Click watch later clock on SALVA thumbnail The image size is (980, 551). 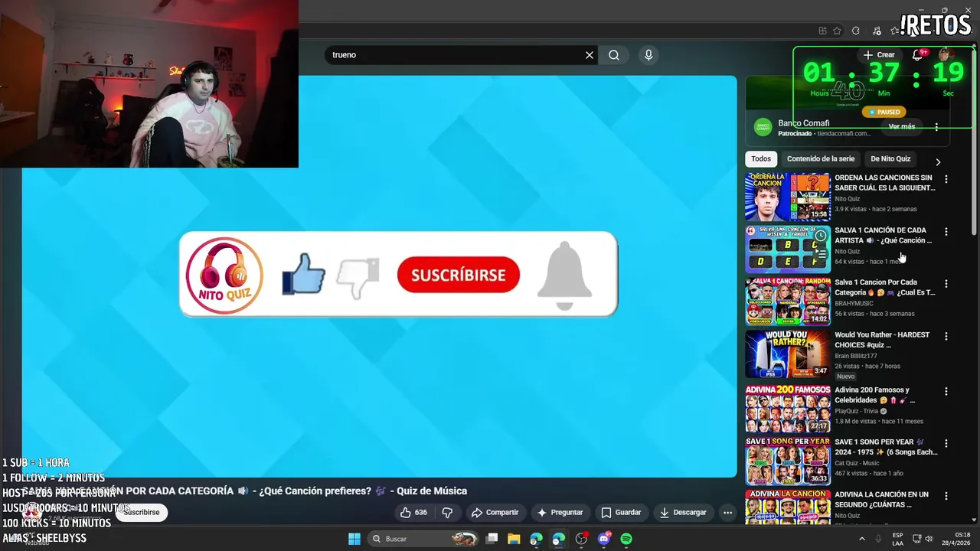[820, 236]
